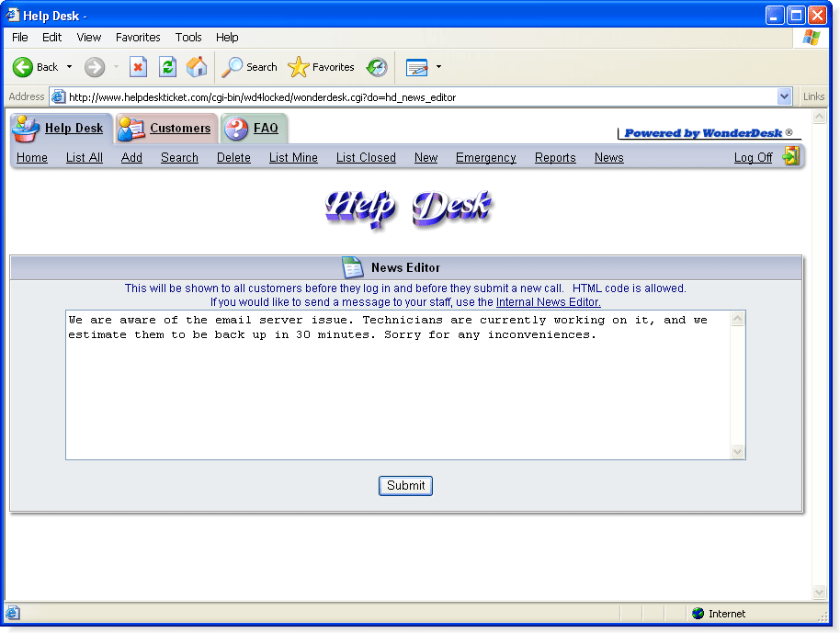This screenshot has width=840, height=633.
Task: Click the Help Desk logo image
Action: point(408,209)
